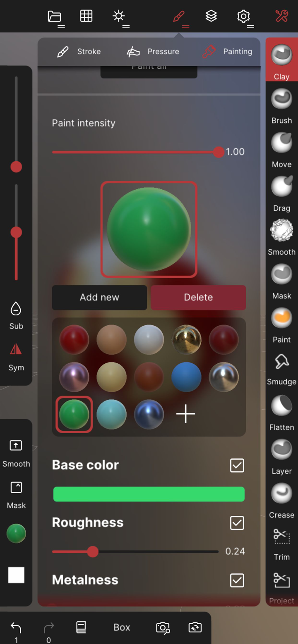Screen dimensions: 298x644
Task: Switch camera with rotate camera icon
Action: coord(195,627)
